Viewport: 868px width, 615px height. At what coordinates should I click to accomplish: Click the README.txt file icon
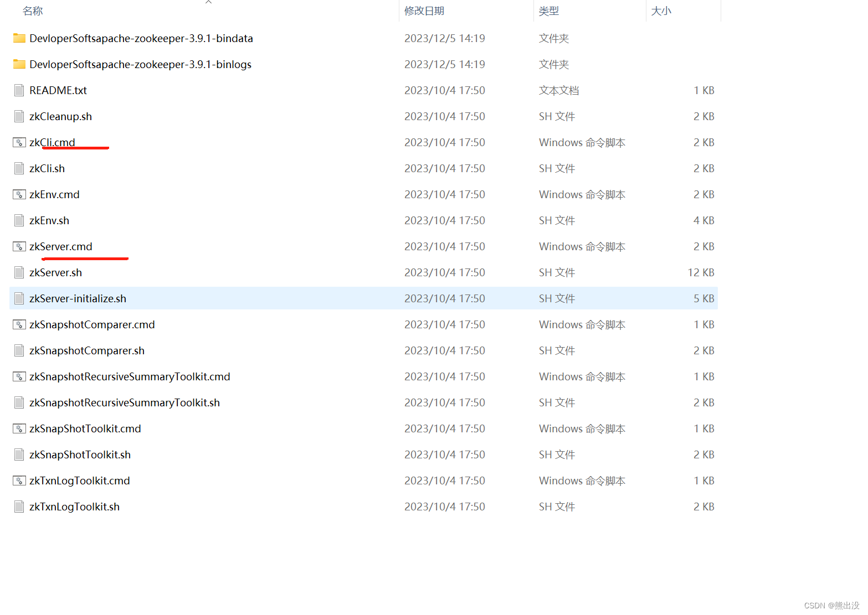coord(19,90)
